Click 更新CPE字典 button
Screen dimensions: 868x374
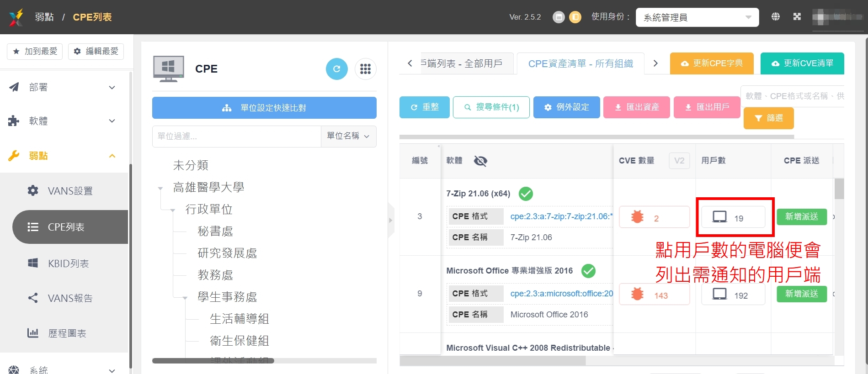coord(712,63)
